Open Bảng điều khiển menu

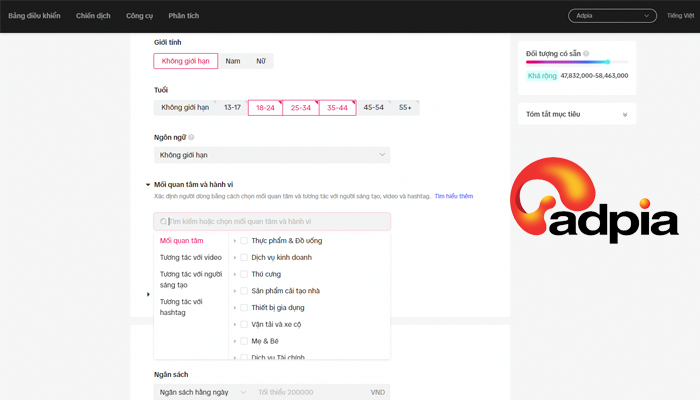point(34,16)
